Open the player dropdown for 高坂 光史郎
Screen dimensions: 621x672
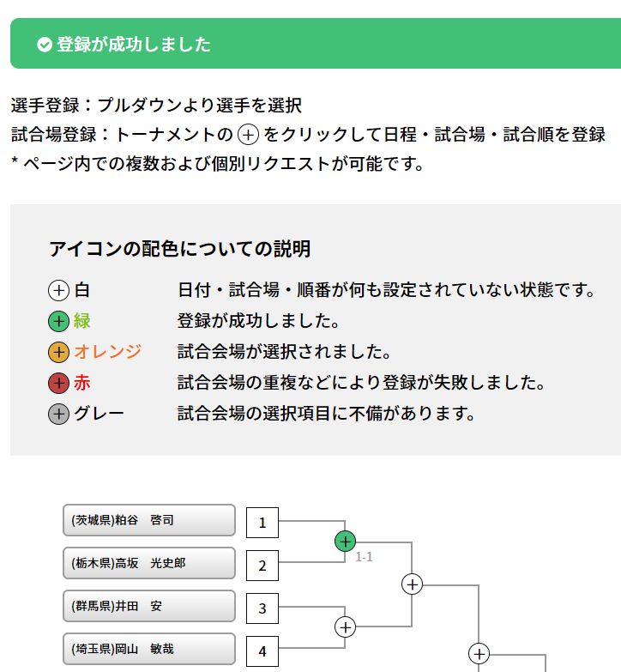148,563
